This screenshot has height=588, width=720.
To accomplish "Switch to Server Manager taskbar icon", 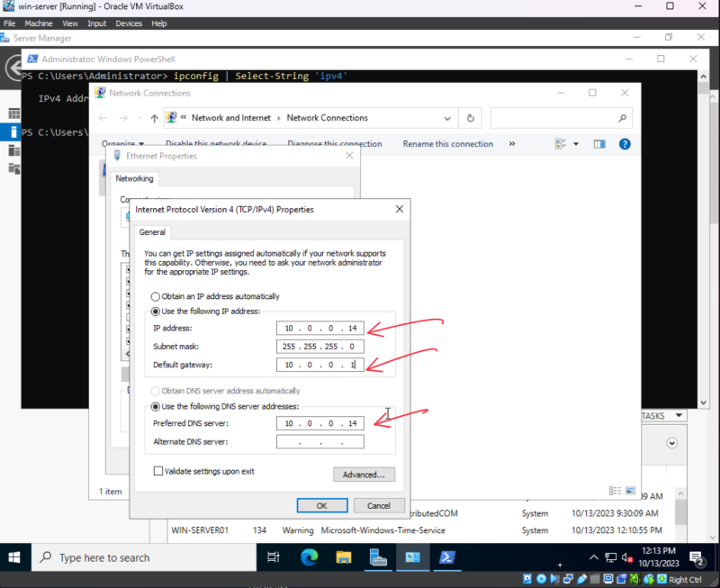I will click(x=378, y=558).
